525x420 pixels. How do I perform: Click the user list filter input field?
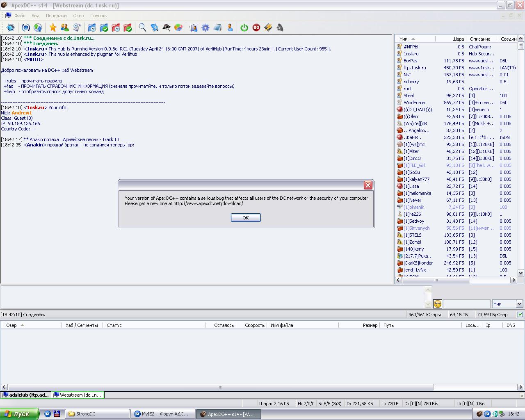click(467, 304)
